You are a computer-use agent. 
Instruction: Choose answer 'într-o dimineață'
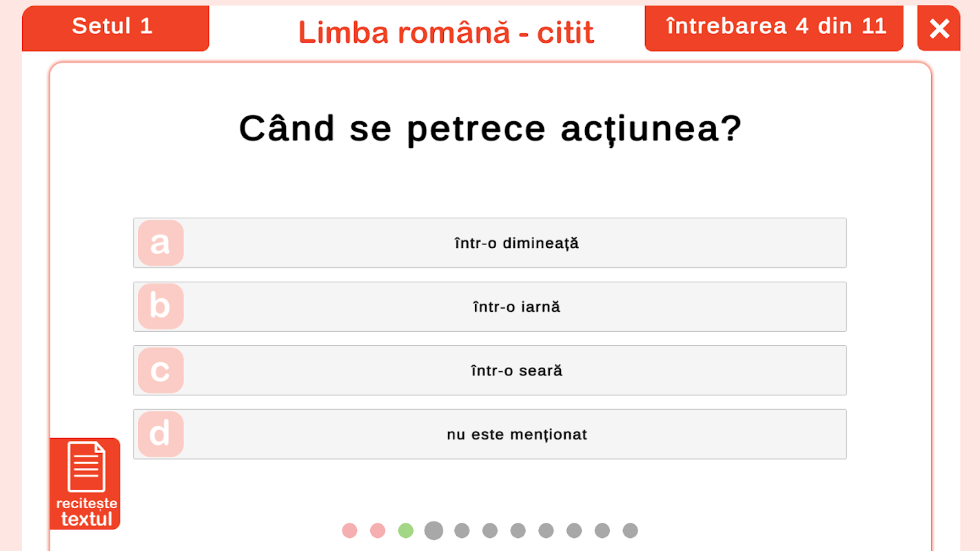tap(516, 243)
